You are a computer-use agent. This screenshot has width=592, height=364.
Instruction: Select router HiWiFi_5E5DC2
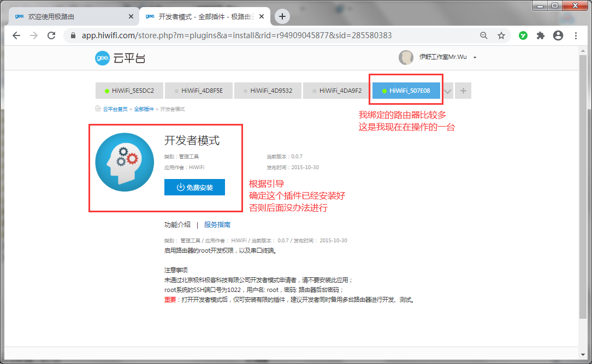pos(129,91)
